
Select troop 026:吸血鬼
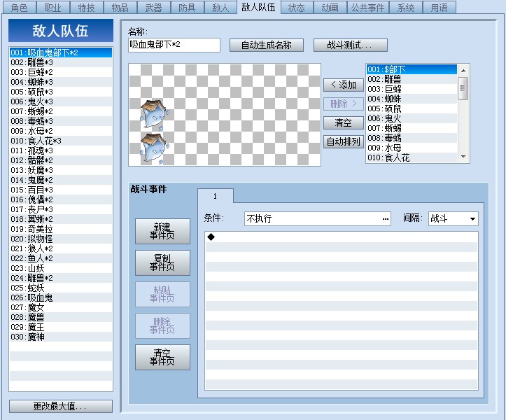point(61,297)
